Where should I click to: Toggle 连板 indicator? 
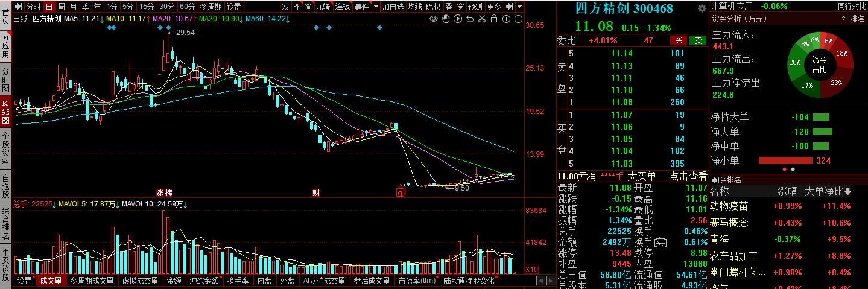(343, 7)
